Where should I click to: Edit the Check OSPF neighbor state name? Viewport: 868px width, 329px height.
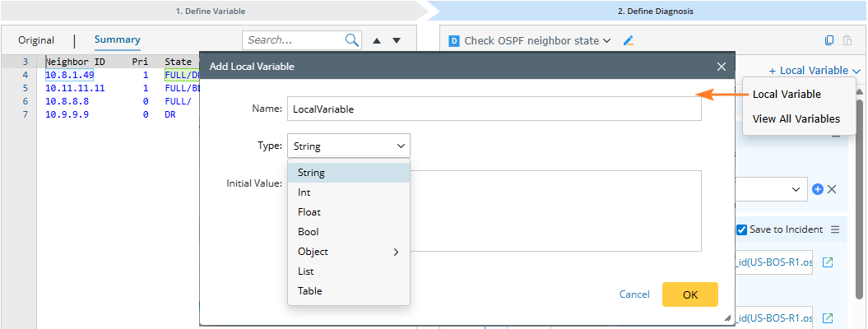(x=629, y=40)
